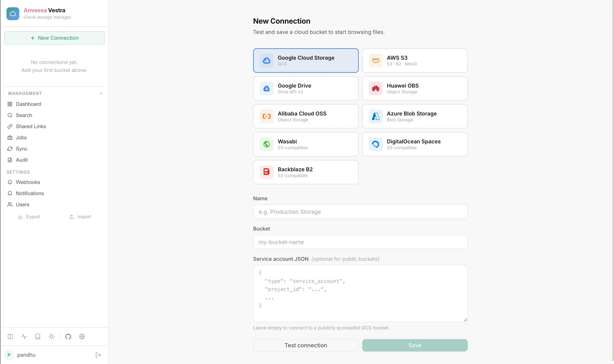Open the Users settings page
Screen dimensions: 614x364
(23, 205)
